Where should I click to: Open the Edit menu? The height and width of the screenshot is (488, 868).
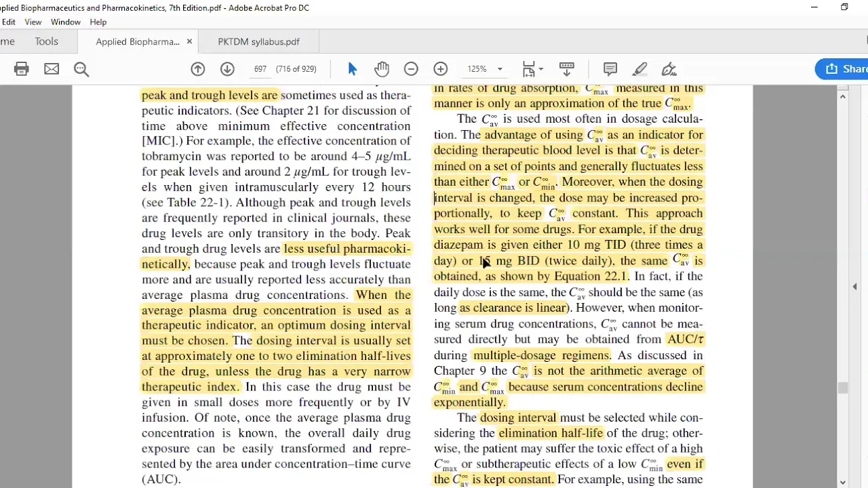(x=8, y=22)
